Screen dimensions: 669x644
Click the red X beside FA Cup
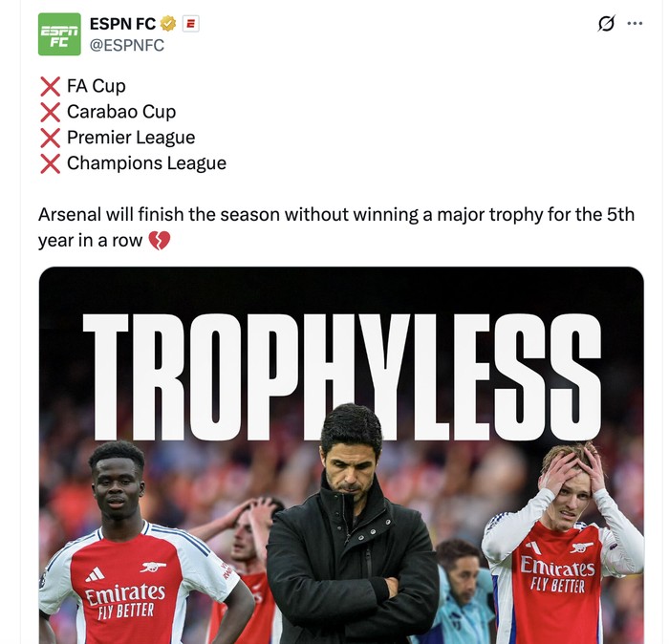tap(51, 87)
